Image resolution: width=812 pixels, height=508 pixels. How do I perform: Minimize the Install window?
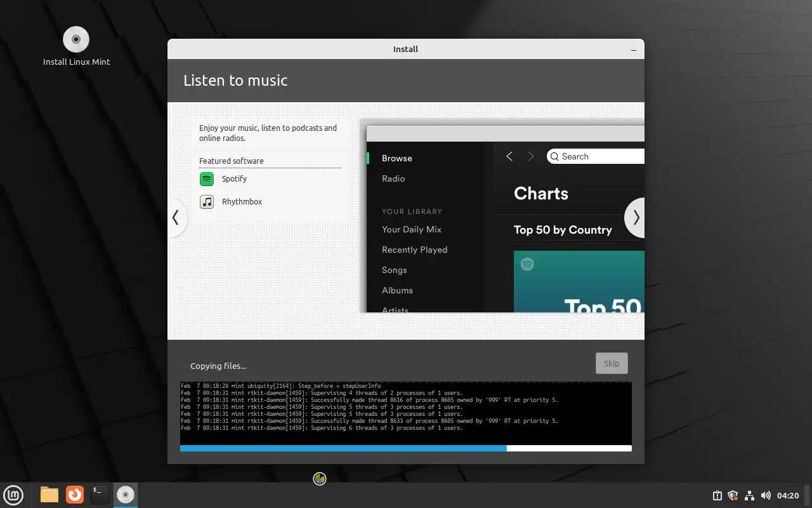point(633,50)
